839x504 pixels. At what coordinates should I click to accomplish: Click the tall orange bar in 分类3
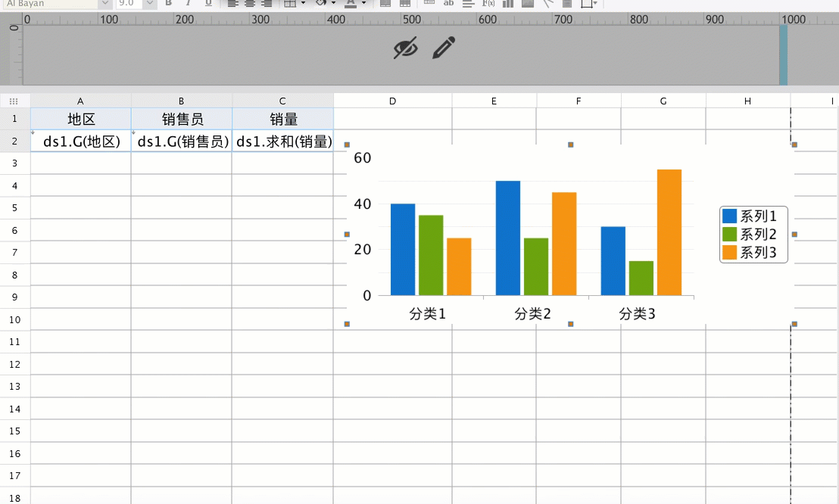[x=669, y=232]
